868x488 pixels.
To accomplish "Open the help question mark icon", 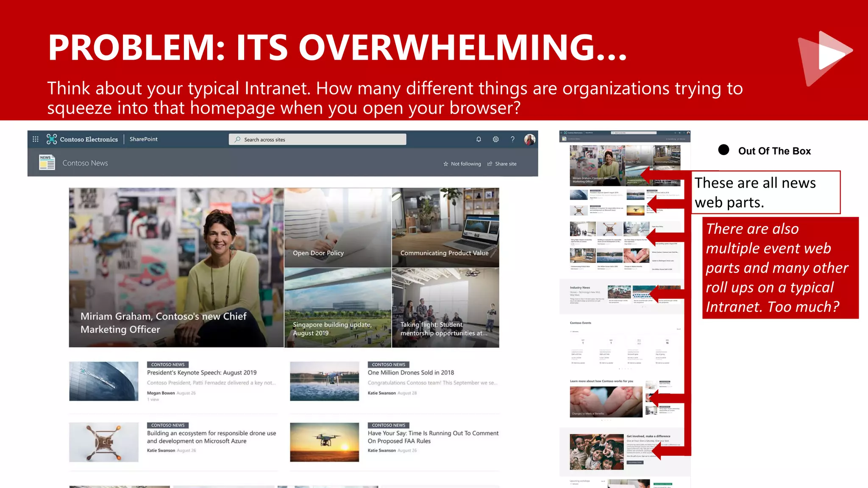I will click(512, 139).
